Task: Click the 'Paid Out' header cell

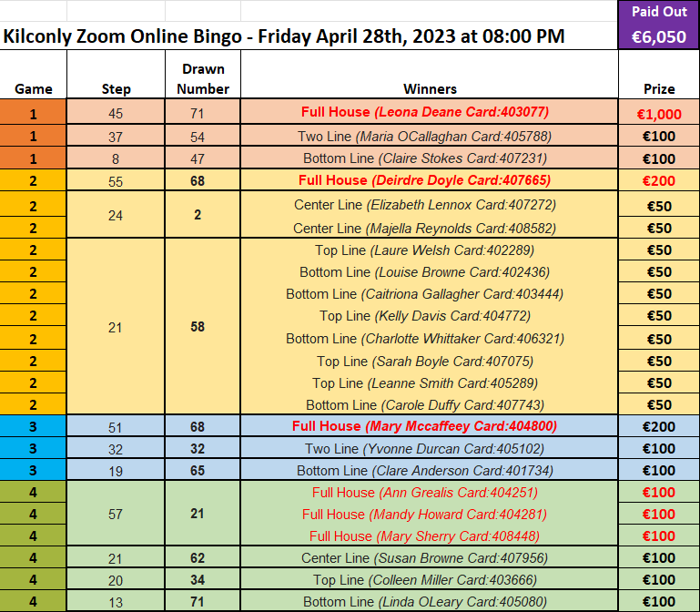Action: pos(659,11)
